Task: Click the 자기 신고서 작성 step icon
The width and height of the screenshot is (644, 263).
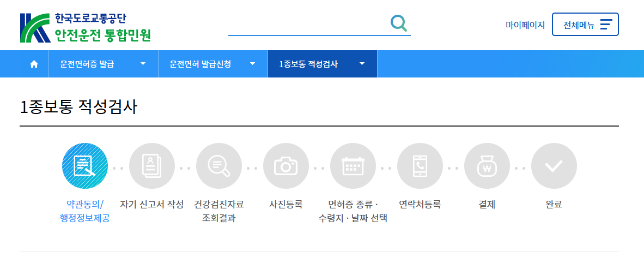Action: pyautogui.click(x=152, y=166)
